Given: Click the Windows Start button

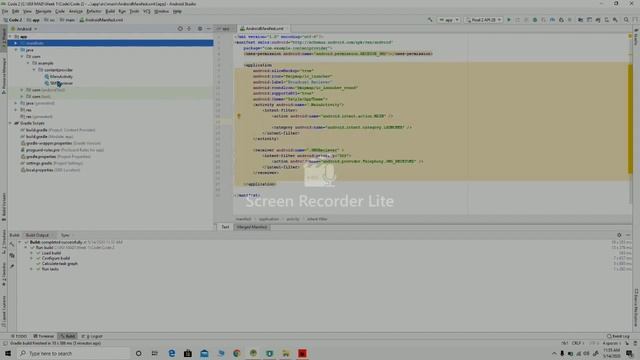Looking at the screenshot, I should coord(8,353).
